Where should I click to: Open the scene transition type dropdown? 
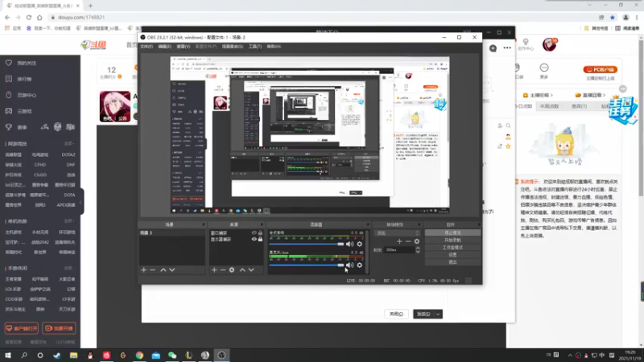coord(398,232)
